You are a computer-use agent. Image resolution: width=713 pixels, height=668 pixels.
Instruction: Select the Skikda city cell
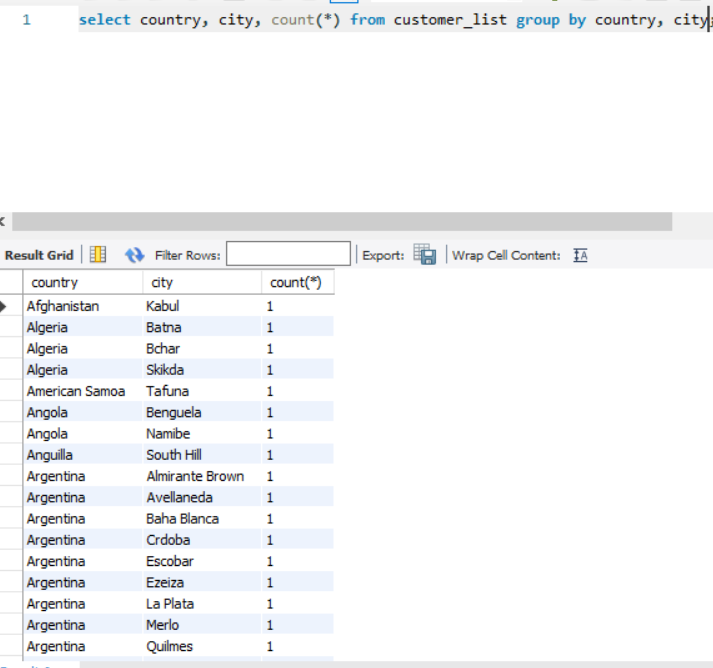pyautogui.click(x=202, y=370)
